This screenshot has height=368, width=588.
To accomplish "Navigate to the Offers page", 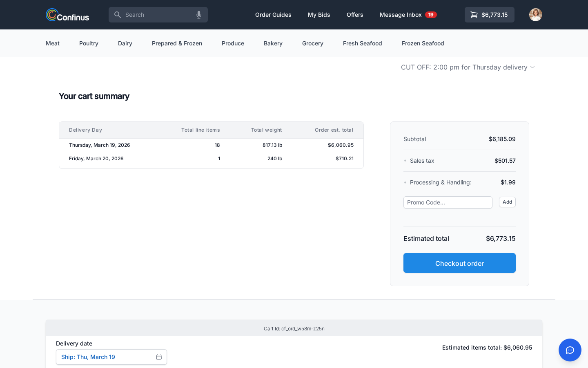I will (x=354, y=15).
